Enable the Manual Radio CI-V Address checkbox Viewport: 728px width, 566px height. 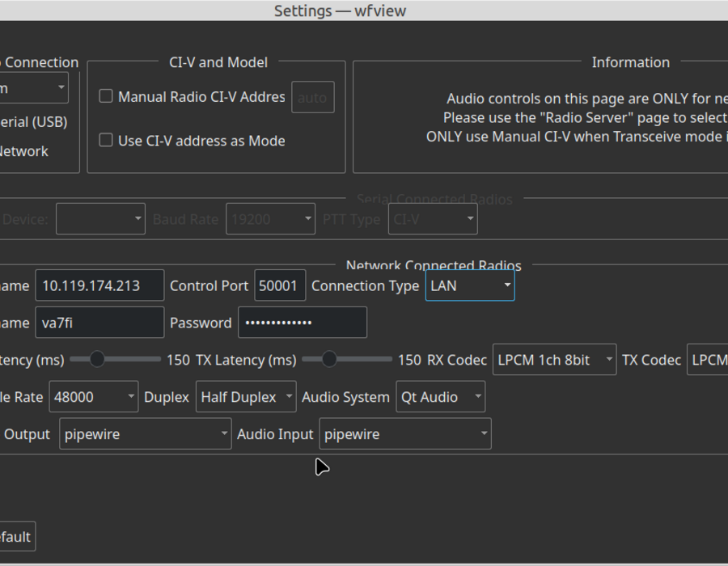(106, 96)
